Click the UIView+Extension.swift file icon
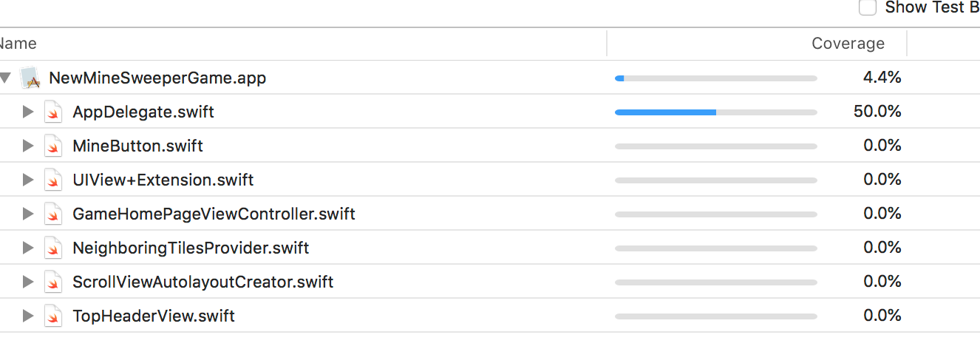 52,180
